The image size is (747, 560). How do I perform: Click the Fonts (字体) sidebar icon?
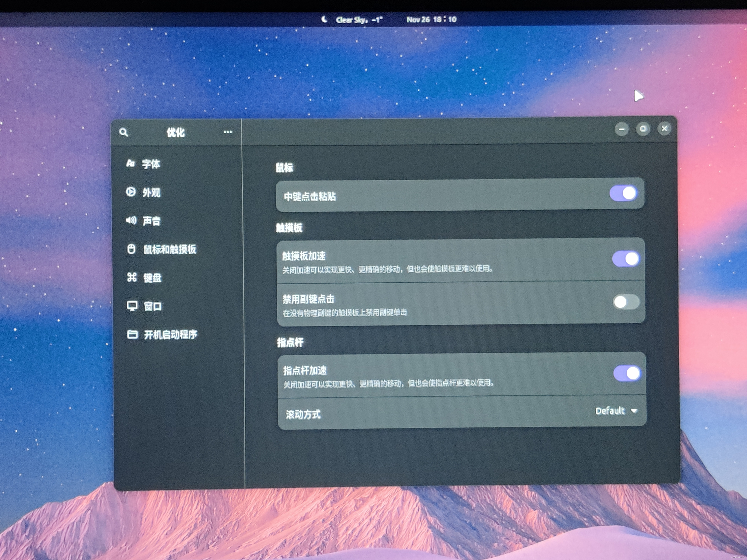tap(130, 164)
